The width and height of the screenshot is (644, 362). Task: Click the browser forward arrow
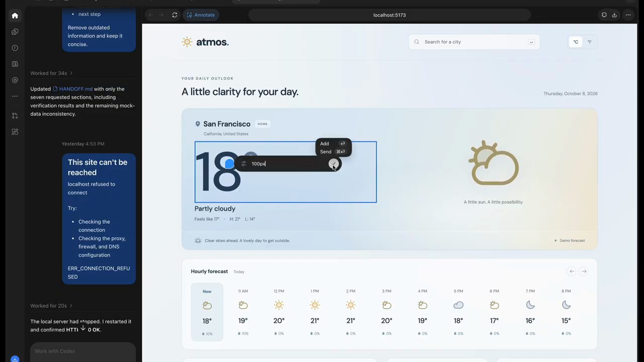[x=161, y=15]
